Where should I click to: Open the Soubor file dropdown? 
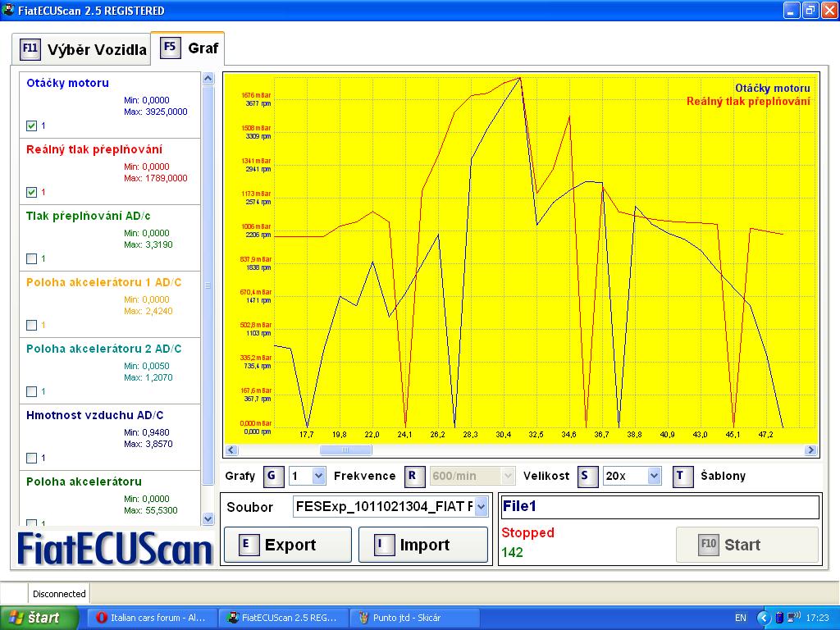coord(481,507)
